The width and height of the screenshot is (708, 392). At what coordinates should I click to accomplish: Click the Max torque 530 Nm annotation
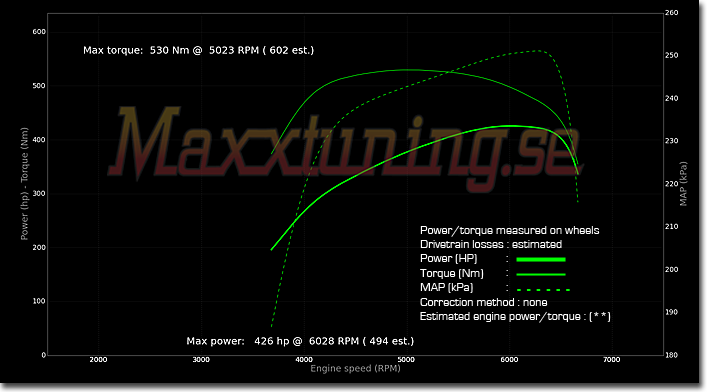[x=198, y=50]
